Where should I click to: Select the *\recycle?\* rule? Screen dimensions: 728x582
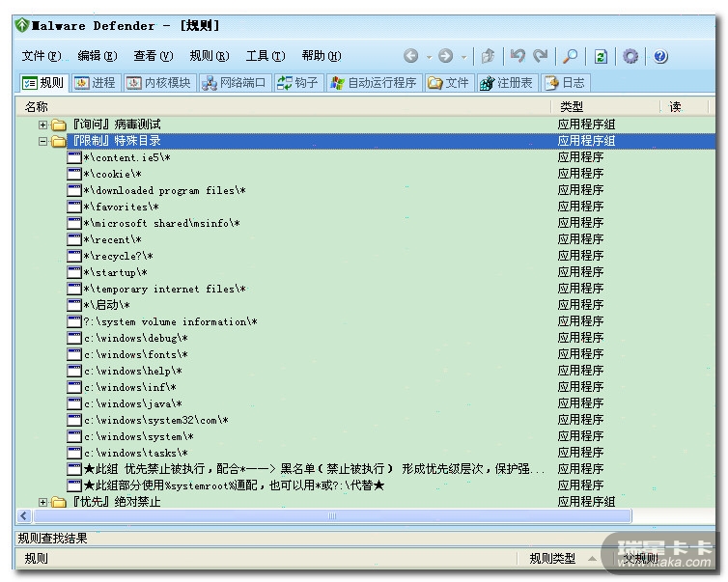point(119,256)
